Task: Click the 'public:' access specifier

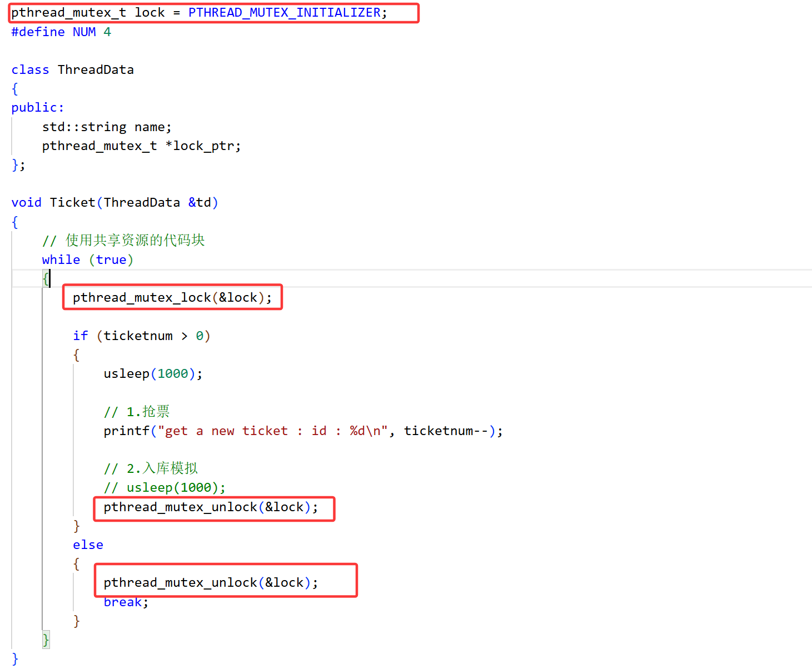Action: pyautogui.click(x=37, y=107)
